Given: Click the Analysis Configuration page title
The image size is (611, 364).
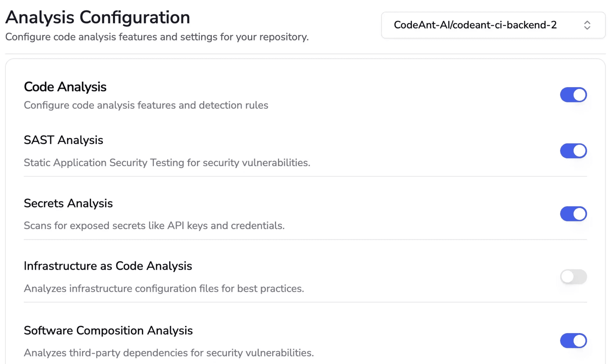Looking at the screenshot, I should (98, 17).
